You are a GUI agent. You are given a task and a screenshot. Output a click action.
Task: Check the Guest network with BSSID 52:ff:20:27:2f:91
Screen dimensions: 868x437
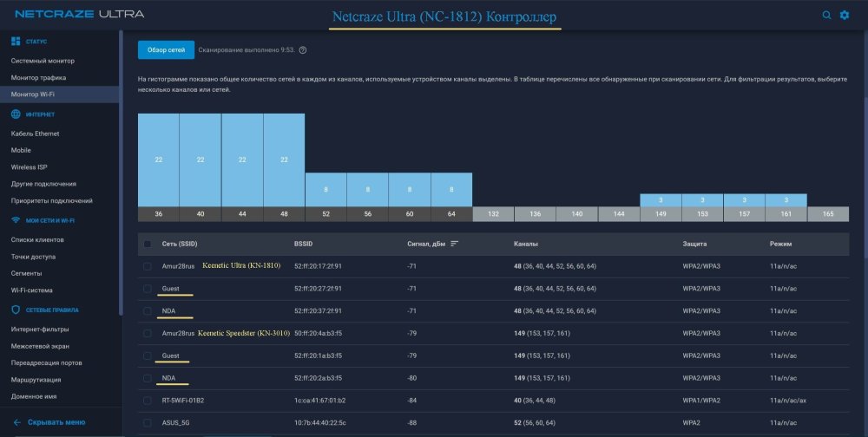[148, 289]
